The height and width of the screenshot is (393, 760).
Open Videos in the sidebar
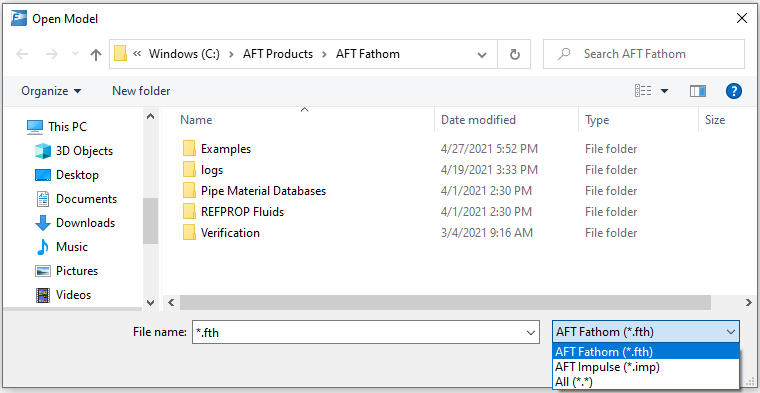pos(73,295)
